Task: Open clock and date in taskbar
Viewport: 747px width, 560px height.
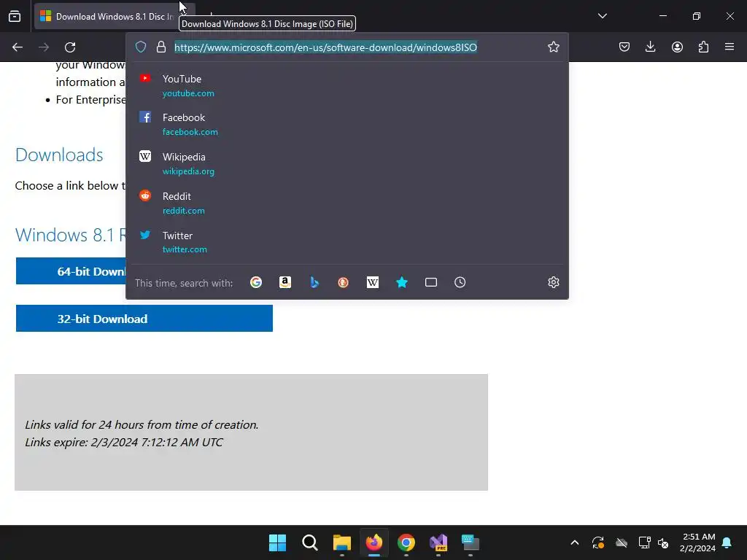Action: click(698, 542)
